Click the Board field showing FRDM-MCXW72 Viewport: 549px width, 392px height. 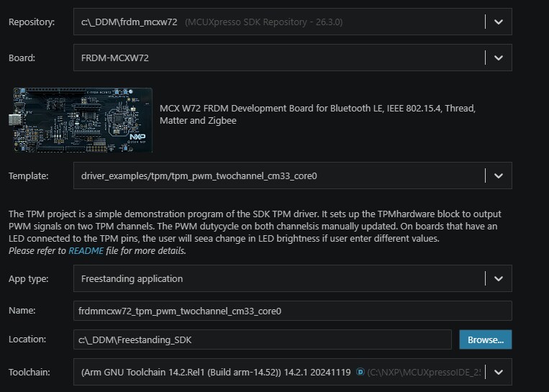click(x=293, y=58)
